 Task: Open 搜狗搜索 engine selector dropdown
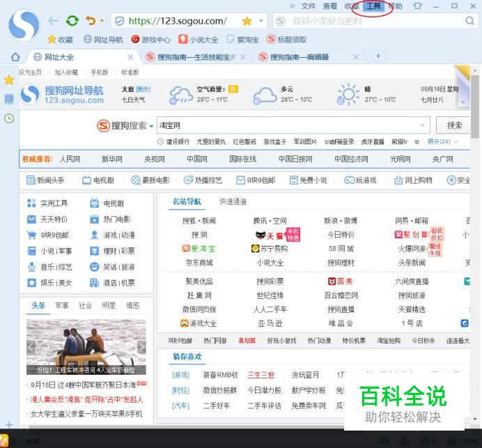click(151, 125)
